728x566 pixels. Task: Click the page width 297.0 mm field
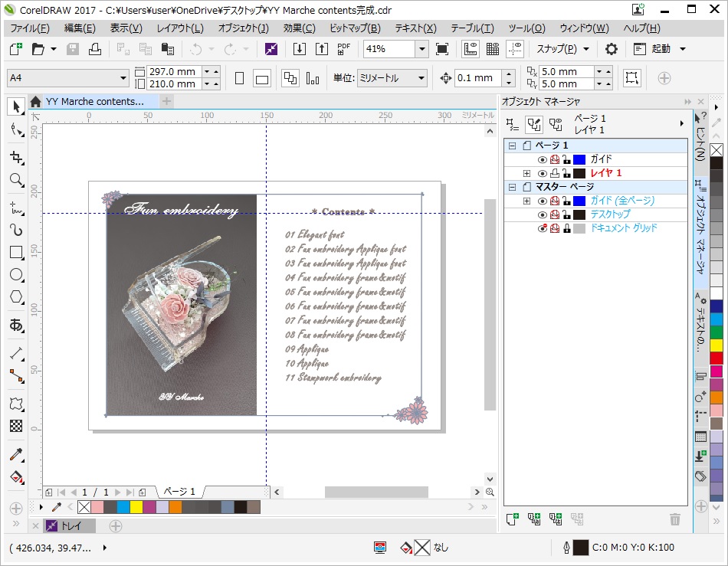[174, 71]
